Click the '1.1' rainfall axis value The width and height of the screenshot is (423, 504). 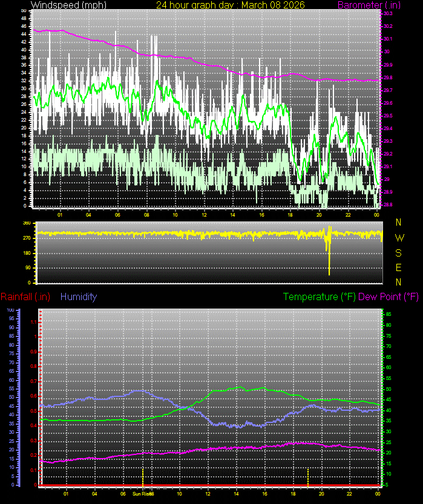33,322
